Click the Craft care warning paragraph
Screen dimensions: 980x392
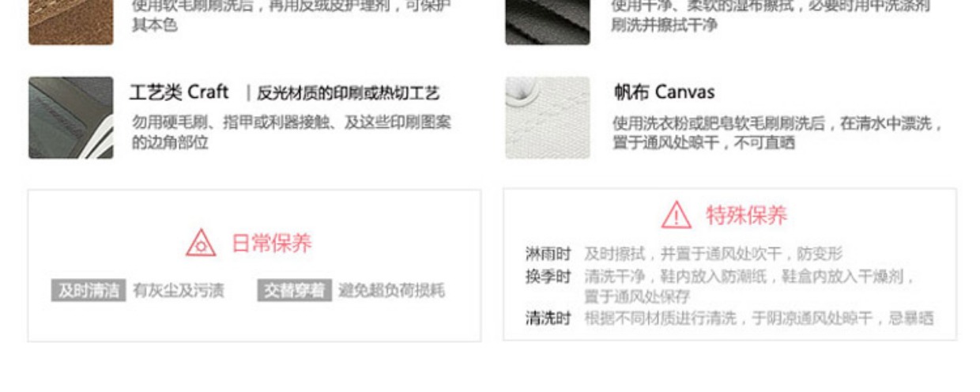[291, 133]
